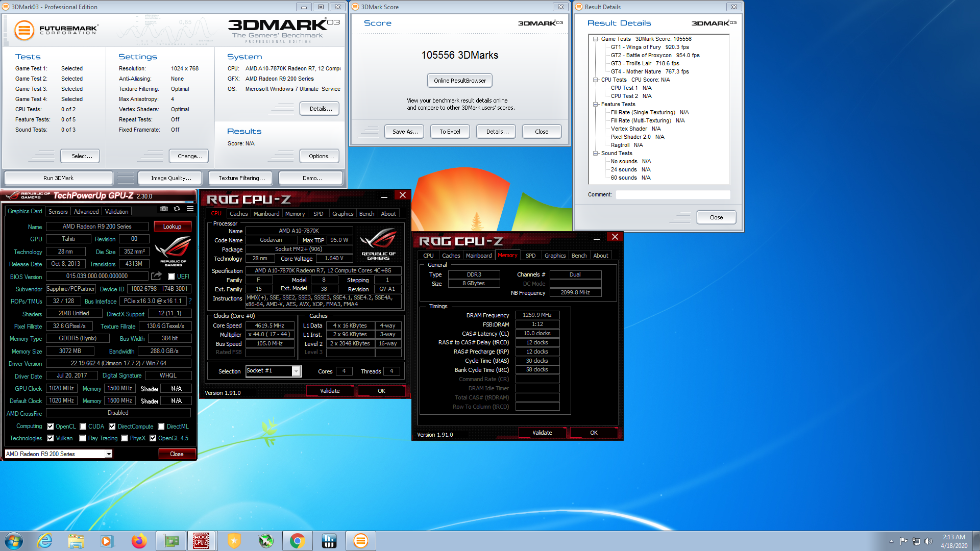Collapse the CPU Tests tree node

click(x=595, y=80)
